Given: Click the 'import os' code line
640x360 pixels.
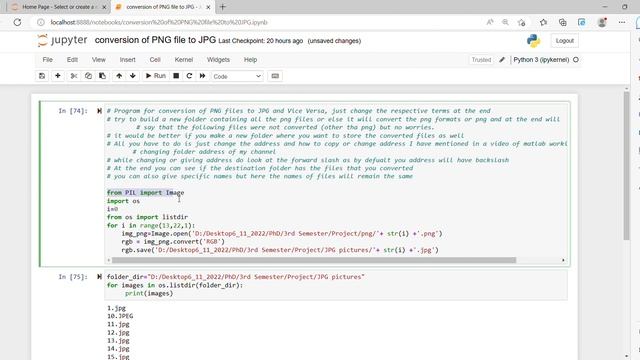Looking at the screenshot, I should (123, 201).
